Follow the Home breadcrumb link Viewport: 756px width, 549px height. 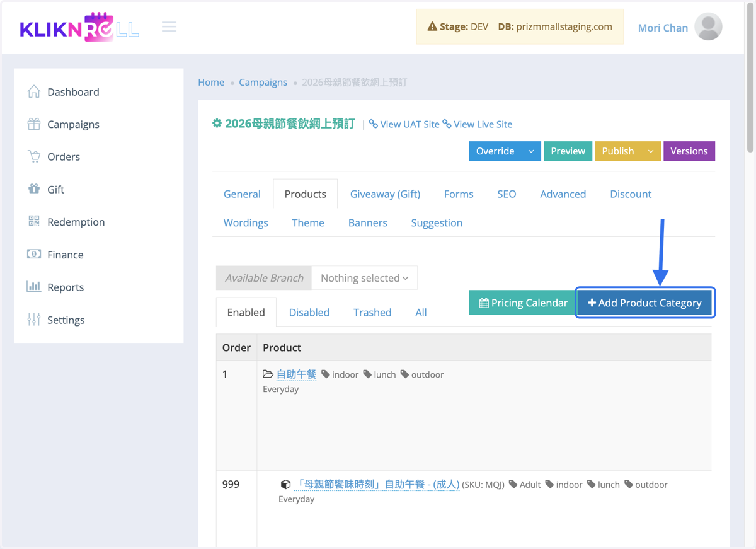click(211, 82)
